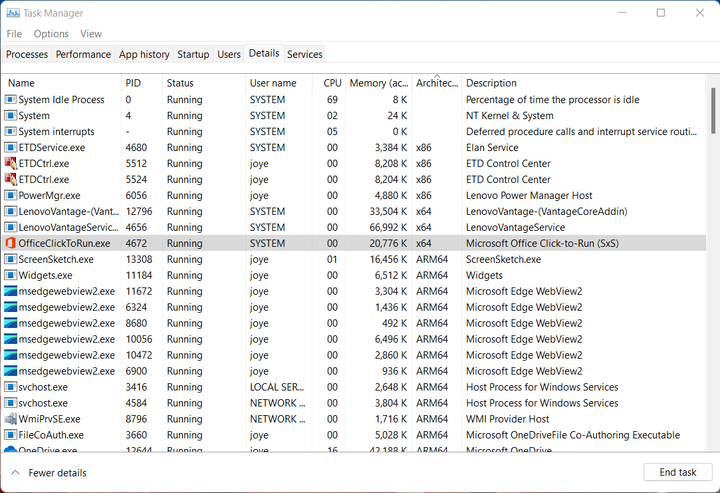Click the System Idle Process icon
Viewport: 720px width, 493px height.
(x=10, y=100)
